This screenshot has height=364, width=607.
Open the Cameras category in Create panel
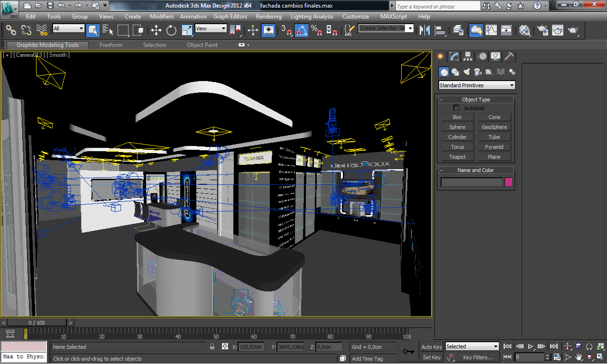tap(478, 72)
